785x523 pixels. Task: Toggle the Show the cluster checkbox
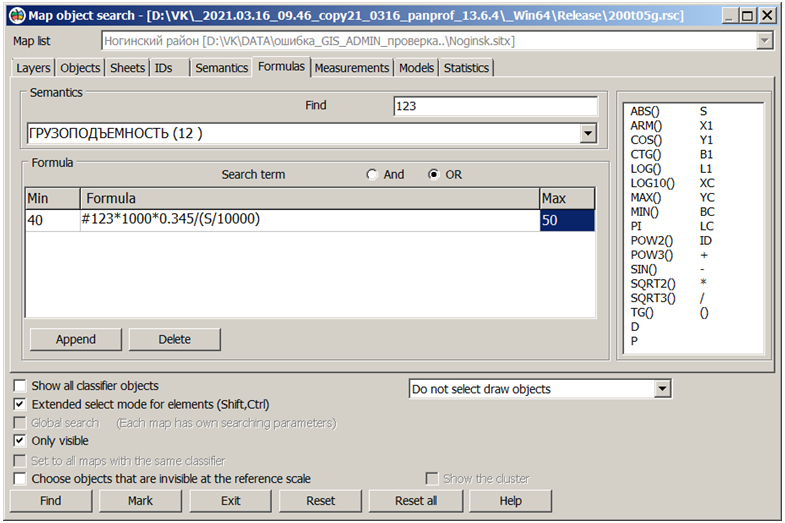pos(432,479)
